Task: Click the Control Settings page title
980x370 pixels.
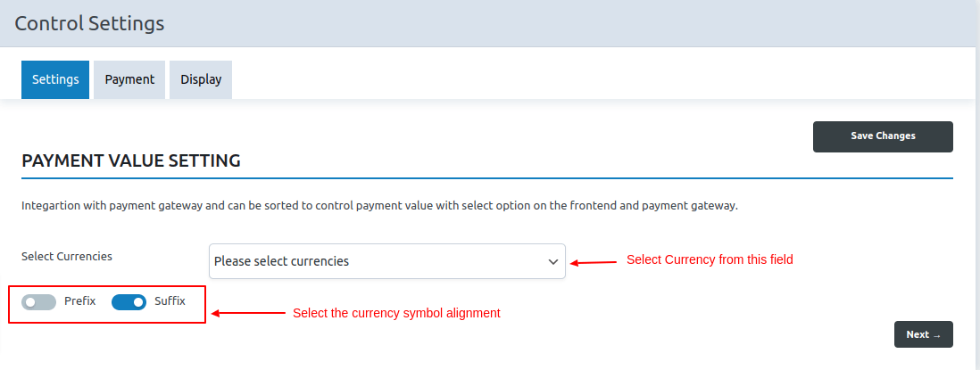Action: coord(89,23)
